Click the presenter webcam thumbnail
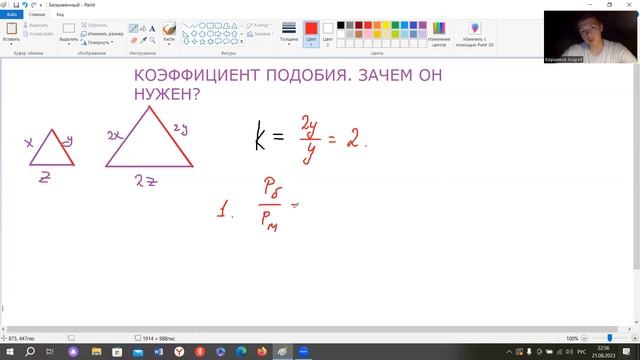 tap(590, 37)
